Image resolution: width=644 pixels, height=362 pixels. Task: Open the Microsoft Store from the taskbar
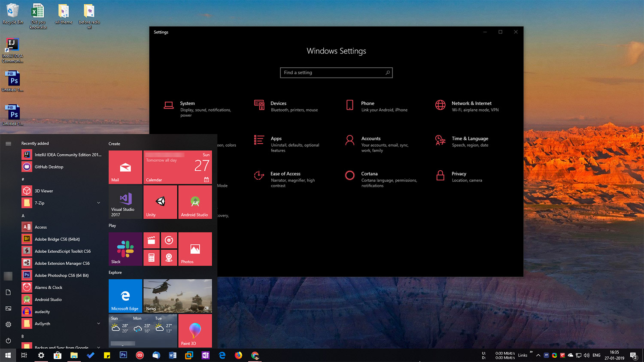click(58, 355)
